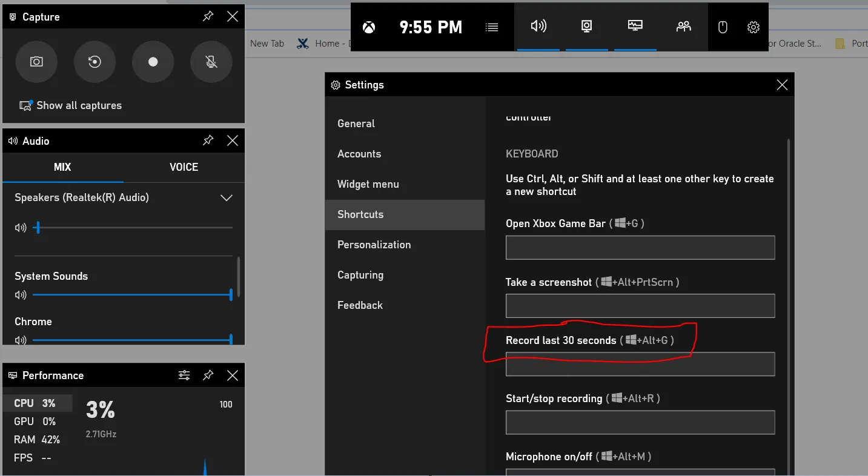Image resolution: width=868 pixels, height=476 pixels.
Task: Toggle the Audio widget from the Game Bar
Action: (538, 27)
